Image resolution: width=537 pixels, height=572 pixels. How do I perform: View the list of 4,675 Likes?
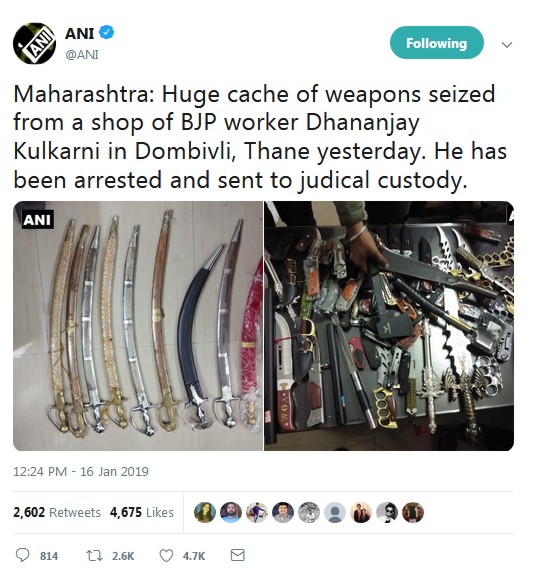[142, 512]
